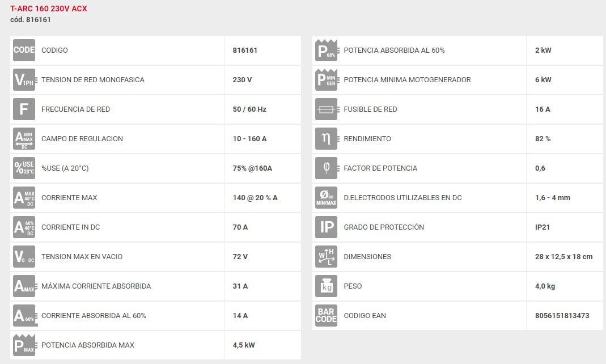Click the IP protection degree icon

326,227
